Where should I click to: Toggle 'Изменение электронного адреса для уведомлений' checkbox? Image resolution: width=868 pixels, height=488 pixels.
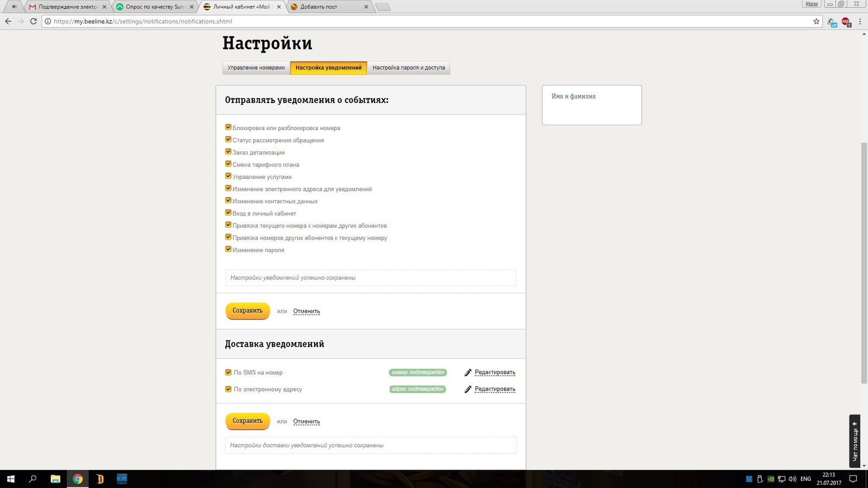coord(228,188)
